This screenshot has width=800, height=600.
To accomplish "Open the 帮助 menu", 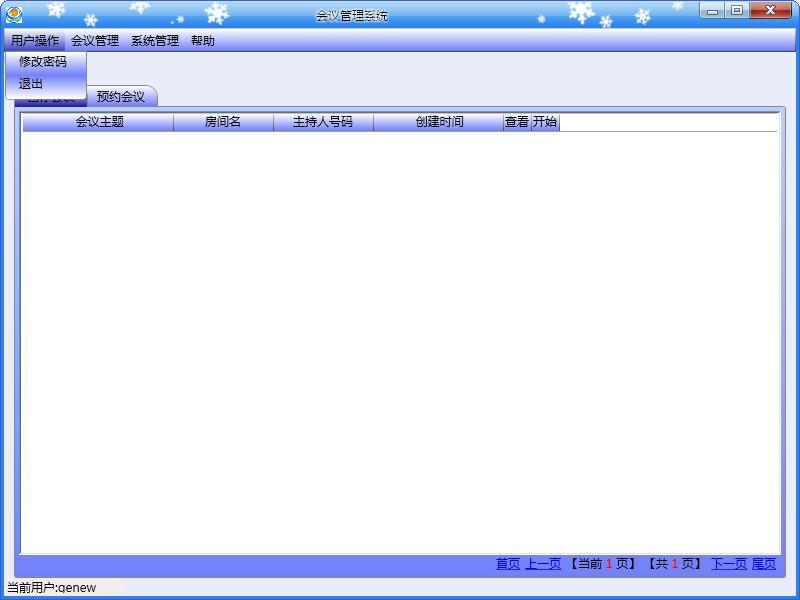I will coord(203,42).
